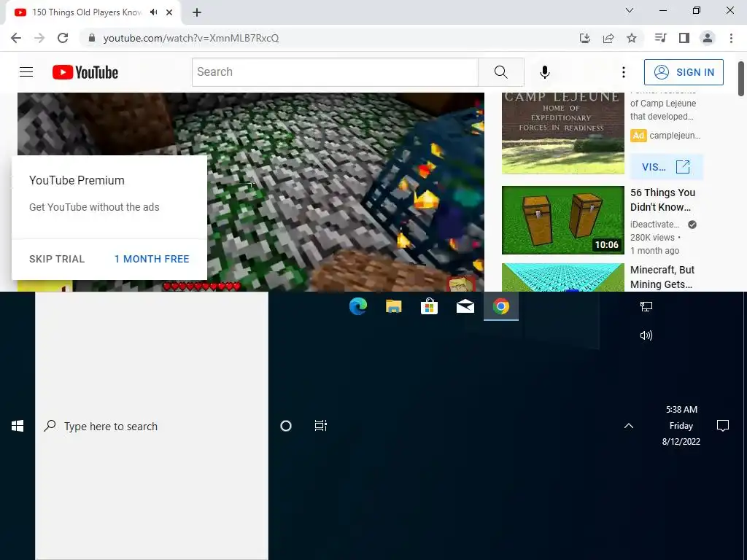The image size is (747, 560).
Task: Click the VIS... ad button
Action: point(666,167)
